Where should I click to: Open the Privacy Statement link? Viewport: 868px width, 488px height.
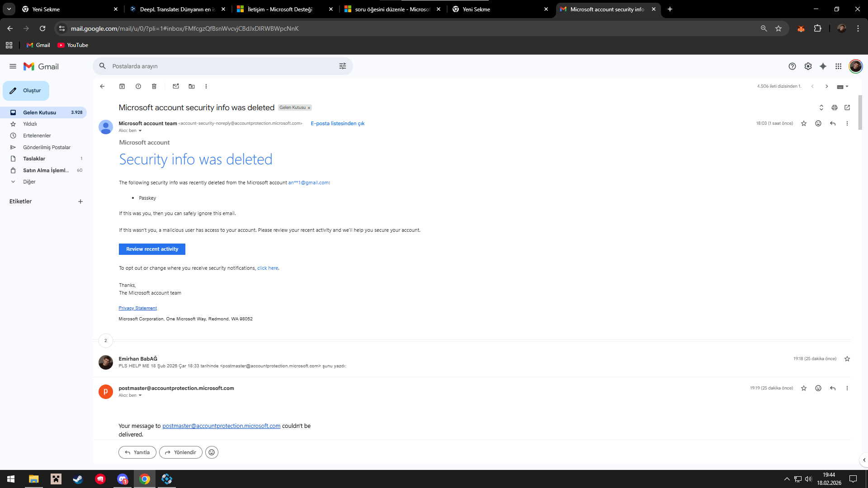click(137, 308)
